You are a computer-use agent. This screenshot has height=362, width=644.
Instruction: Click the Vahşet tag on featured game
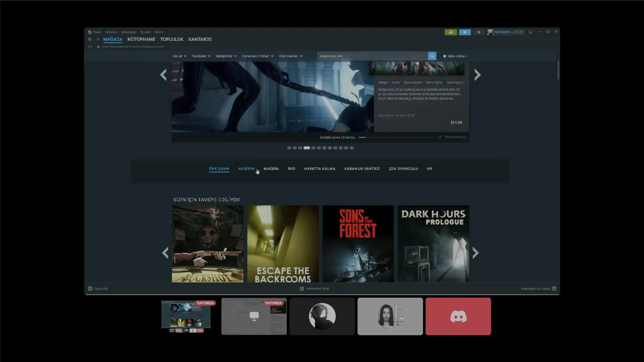[x=383, y=82]
